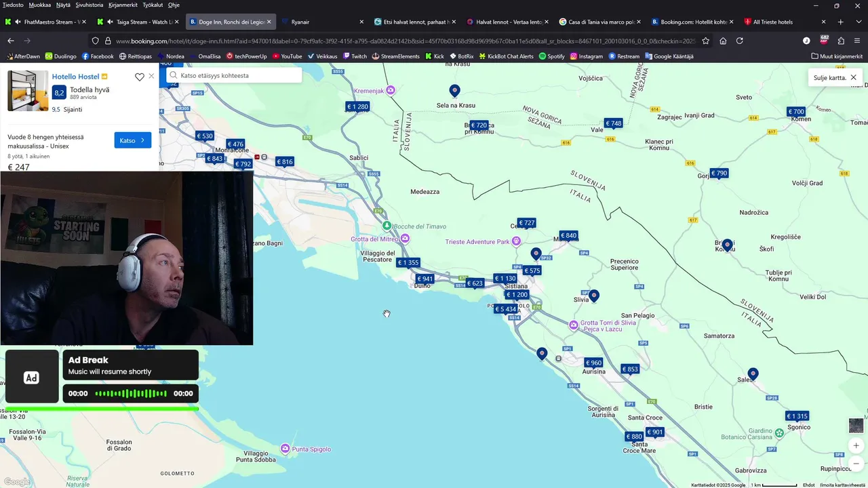Select the € 700 price marker

[x=796, y=112]
